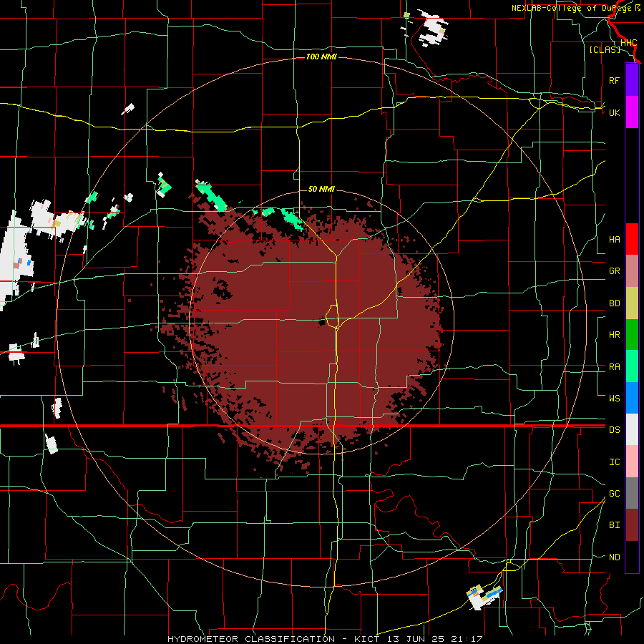Click the '[CLAS]' label
Screen dimensions: 644x644
click(x=605, y=49)
